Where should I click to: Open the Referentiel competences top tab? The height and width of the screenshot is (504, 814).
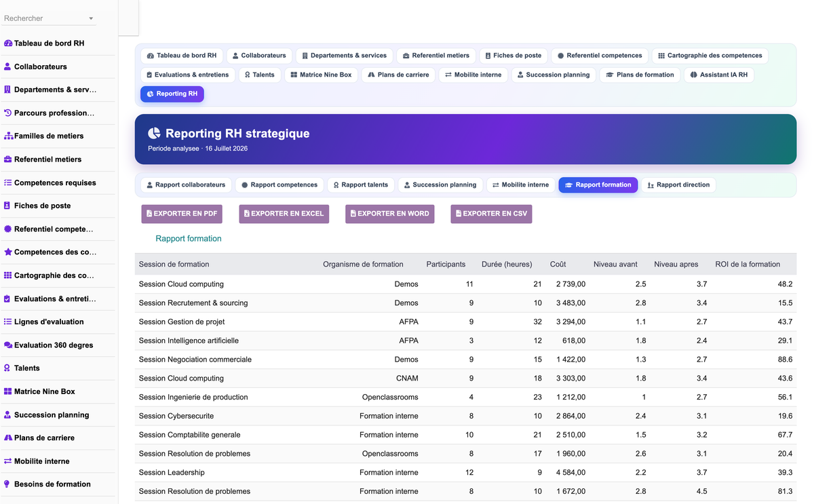tap(600, 56)
